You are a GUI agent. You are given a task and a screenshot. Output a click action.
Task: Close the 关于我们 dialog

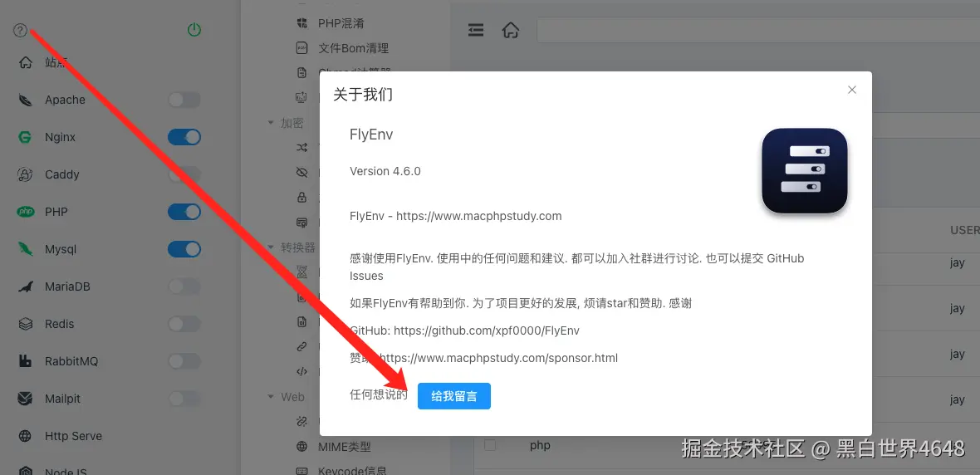852,90
